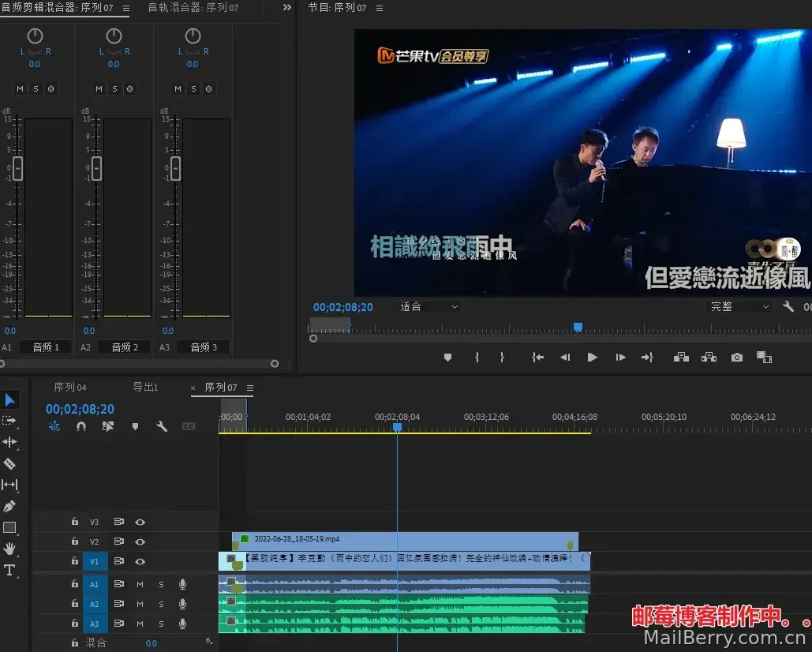The width and height of the screenshot is (812, 652).
Task: Toggle timeline closed captions CC button
Action: click(x=189, y=426)
